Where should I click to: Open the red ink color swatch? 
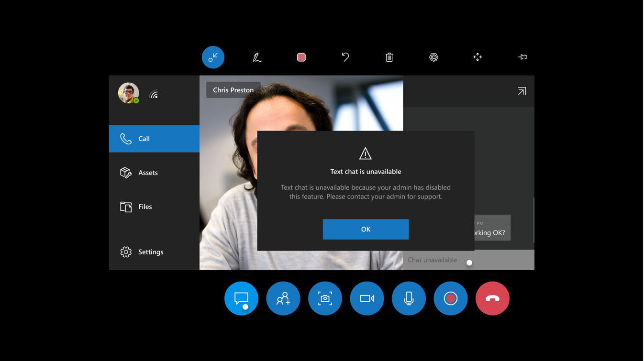301,57
